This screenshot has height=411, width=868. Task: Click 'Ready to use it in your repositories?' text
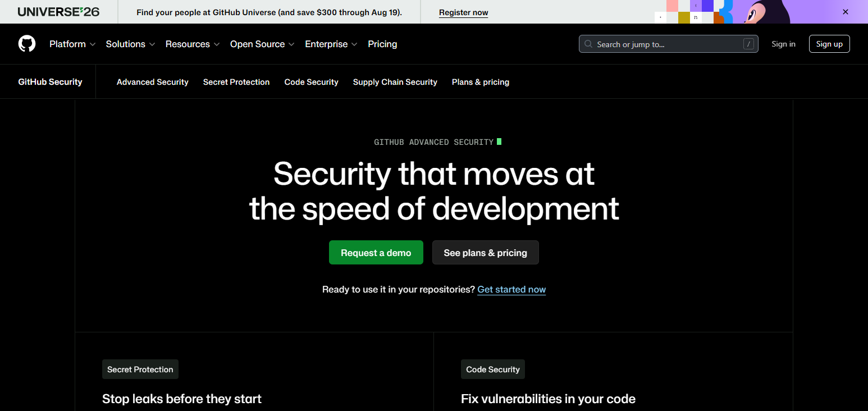point(399,290)
